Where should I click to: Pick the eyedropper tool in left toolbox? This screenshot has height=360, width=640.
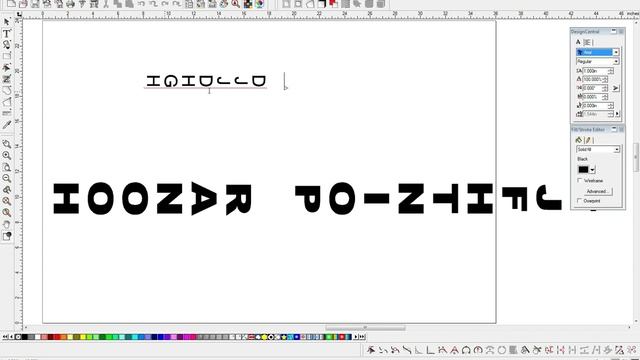click(7, 125)
